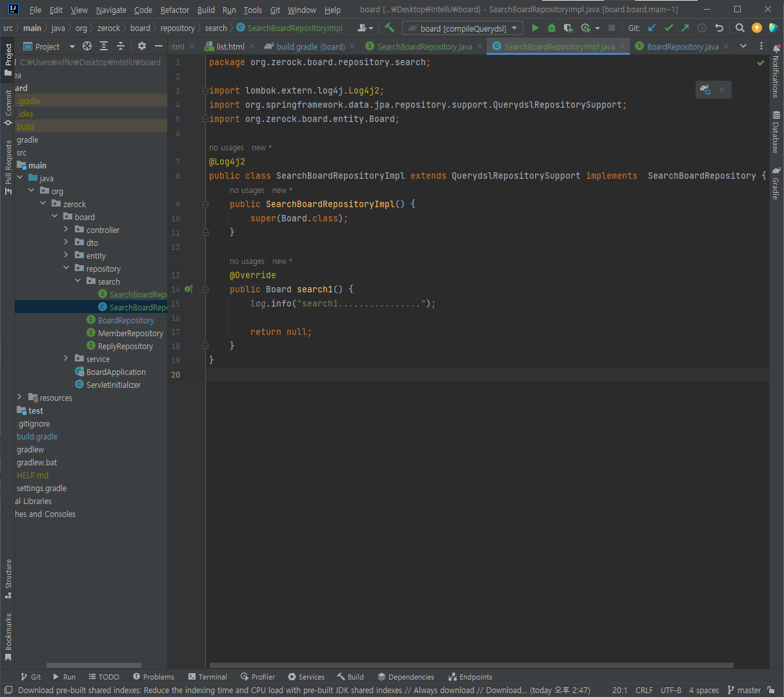The width and height of the screenshot is (784, 697).
Task: Collapse the repository folder
Action: tap(66, 268)
